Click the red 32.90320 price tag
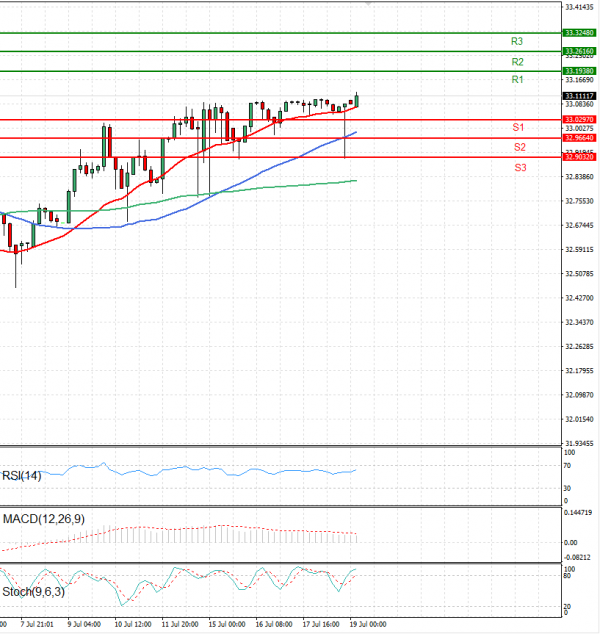The width and height of the screenshot is (600, 634). 579,157
